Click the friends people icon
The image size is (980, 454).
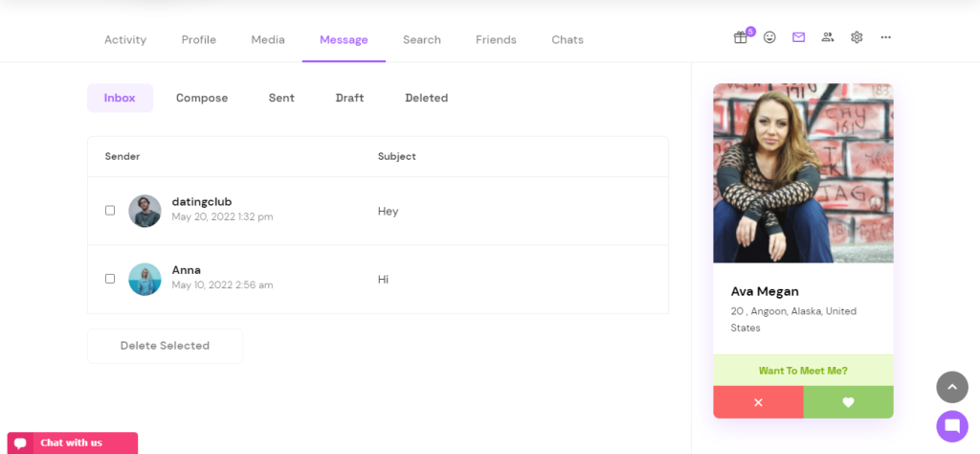pyautogui.click(x=828, y=37)
